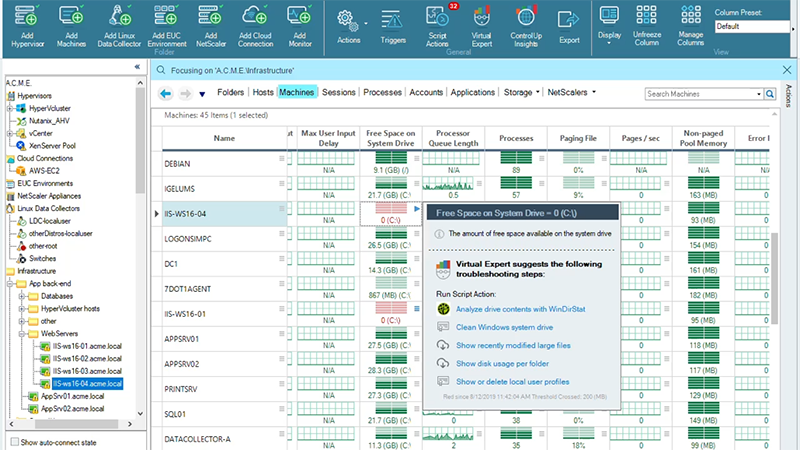This screenshot has width=800, height=450.
Task: Click the back navigation arrow
Action: click(165, 93)
